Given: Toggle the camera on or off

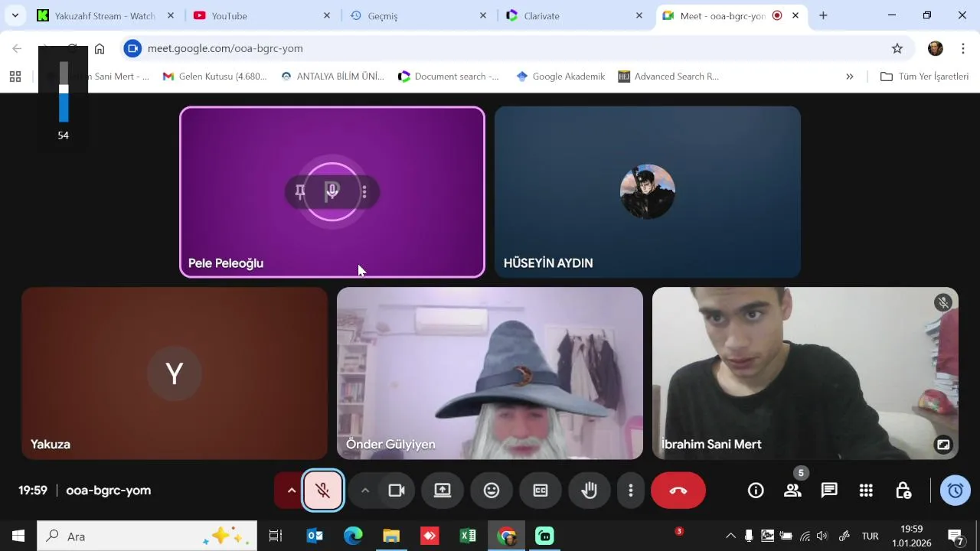Looking at the screenshot, I should pyautogui.click(x=396, y=491).
